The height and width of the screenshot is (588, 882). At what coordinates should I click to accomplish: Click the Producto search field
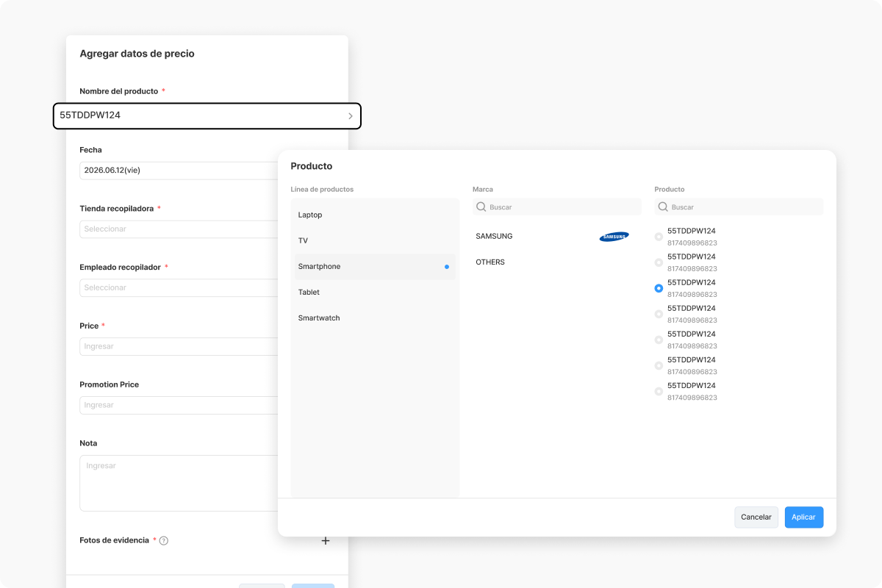pos(739,207)
